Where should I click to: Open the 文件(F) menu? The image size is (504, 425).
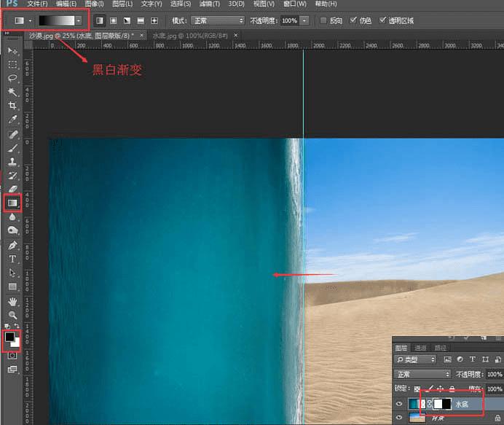[37, 4]
